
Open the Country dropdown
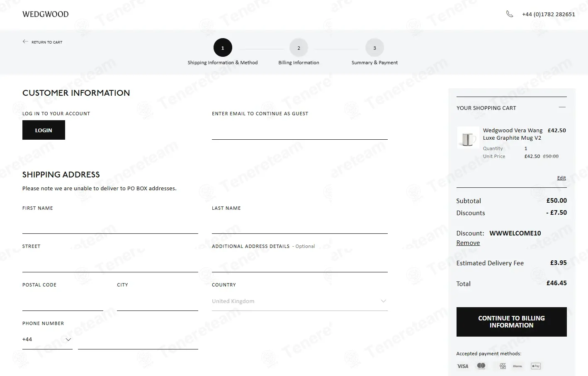tap(300, 301)
